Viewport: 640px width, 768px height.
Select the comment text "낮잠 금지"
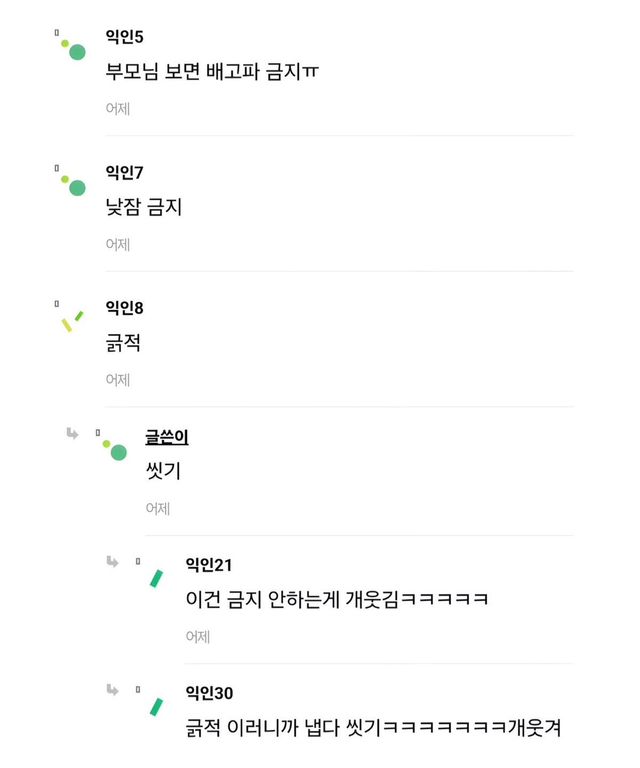(x=143, y=208)
